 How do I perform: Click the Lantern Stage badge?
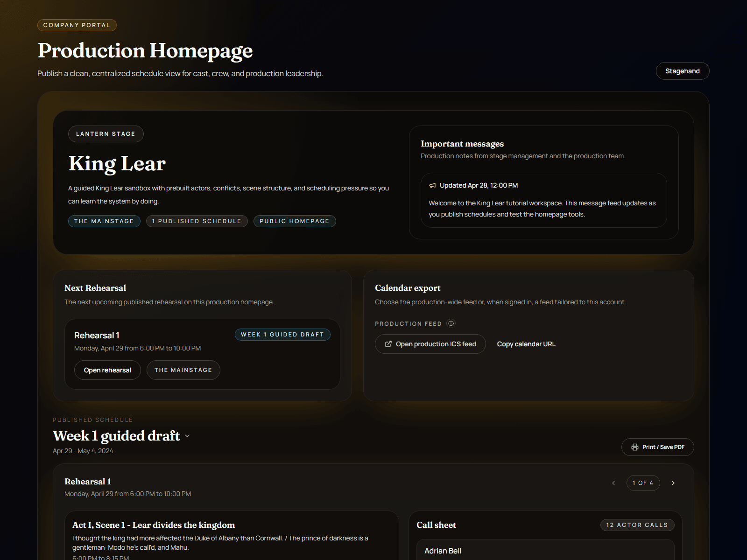[106, 134]
